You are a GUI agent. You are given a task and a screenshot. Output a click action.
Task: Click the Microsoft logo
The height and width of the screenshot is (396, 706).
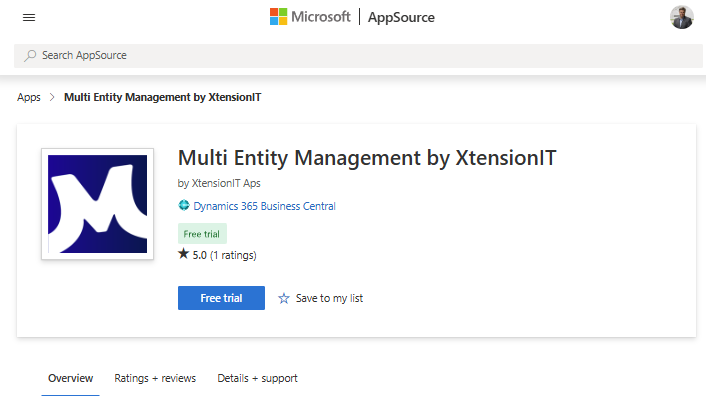tap(310, 17)
